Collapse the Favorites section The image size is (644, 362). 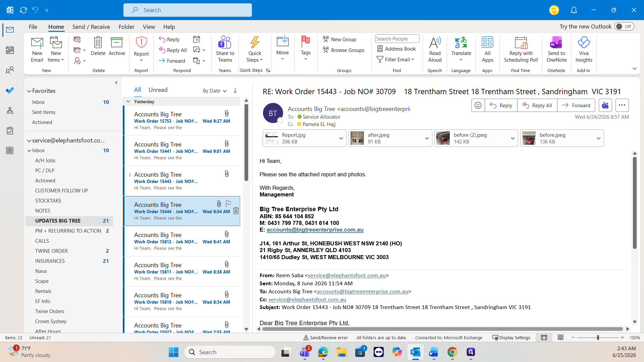[x=29, y=91]
